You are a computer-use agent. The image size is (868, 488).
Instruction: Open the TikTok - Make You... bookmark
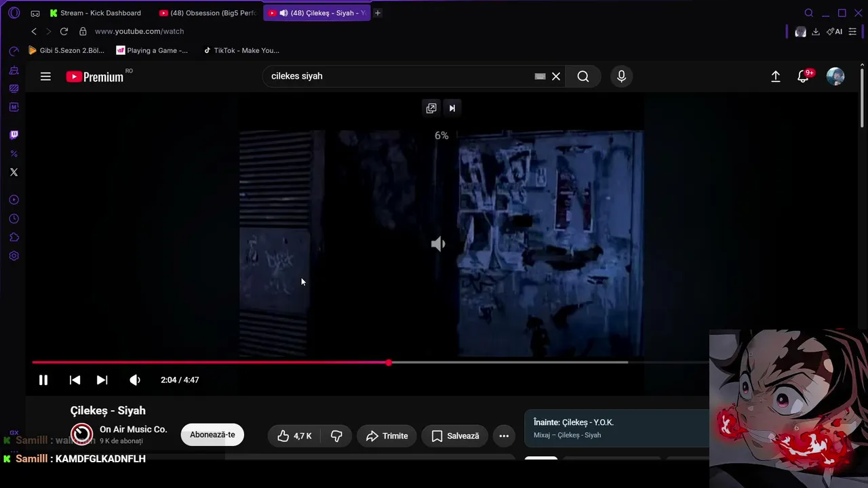(241, 50)
